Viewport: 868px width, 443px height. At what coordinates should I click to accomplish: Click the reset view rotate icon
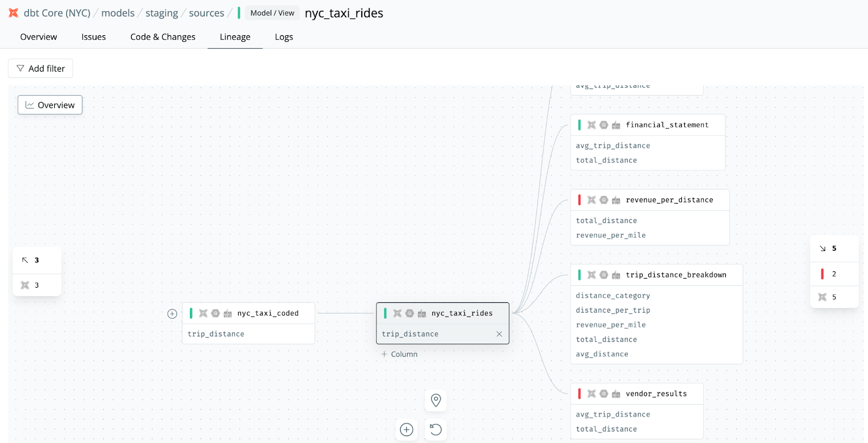point(436,430)
